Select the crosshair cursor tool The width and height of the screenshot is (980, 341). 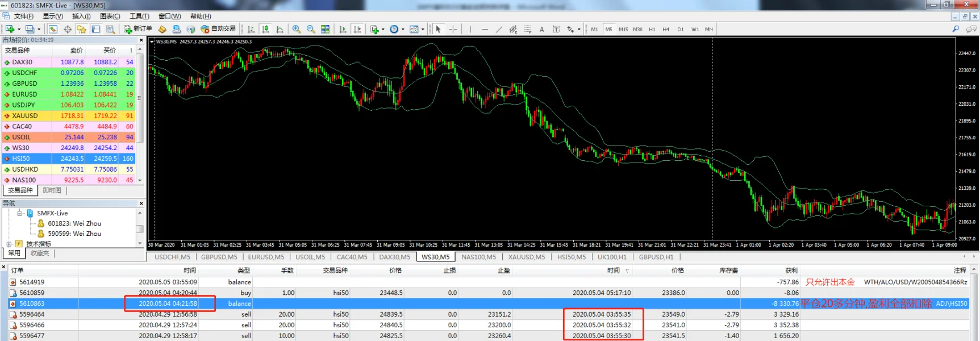coord(453,29)
